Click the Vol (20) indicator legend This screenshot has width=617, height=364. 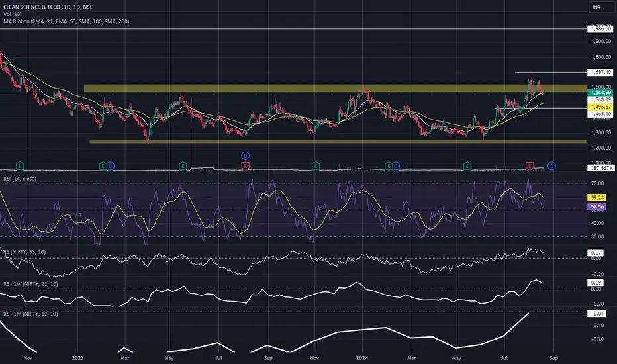coord(12,14)
